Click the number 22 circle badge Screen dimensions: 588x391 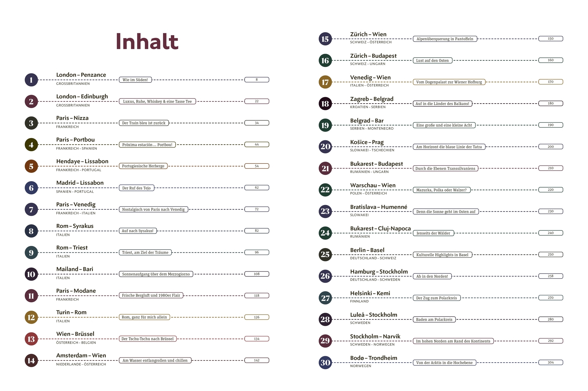click(325, 190)
